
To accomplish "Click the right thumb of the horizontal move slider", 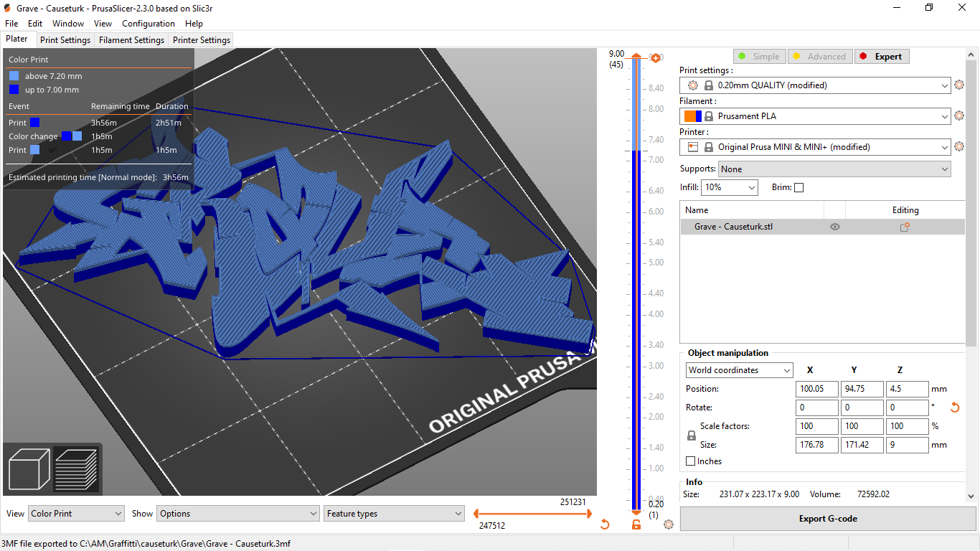I will (x=590, y=514).
